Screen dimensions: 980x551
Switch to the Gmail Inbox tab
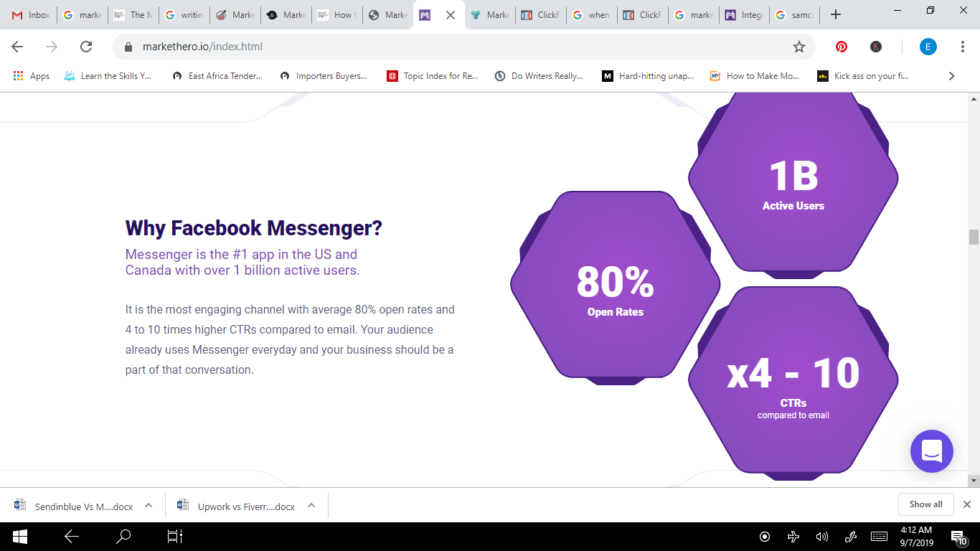[32, 15]
